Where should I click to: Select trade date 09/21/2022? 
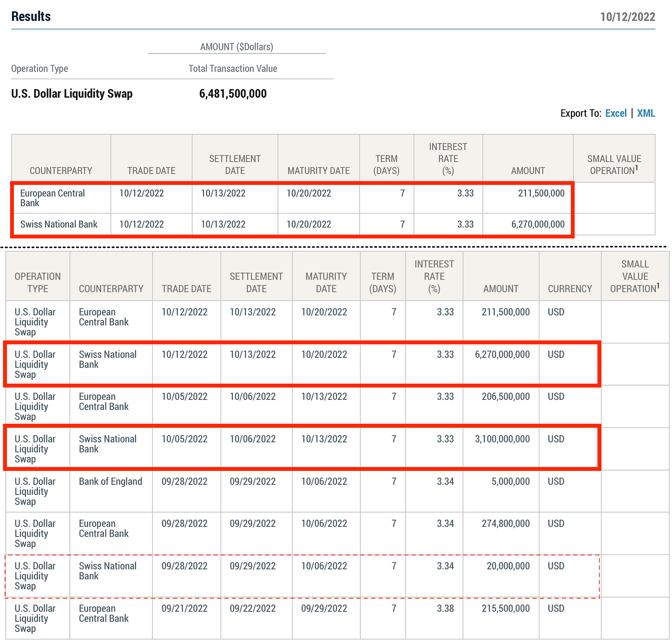tap(185, 608)
